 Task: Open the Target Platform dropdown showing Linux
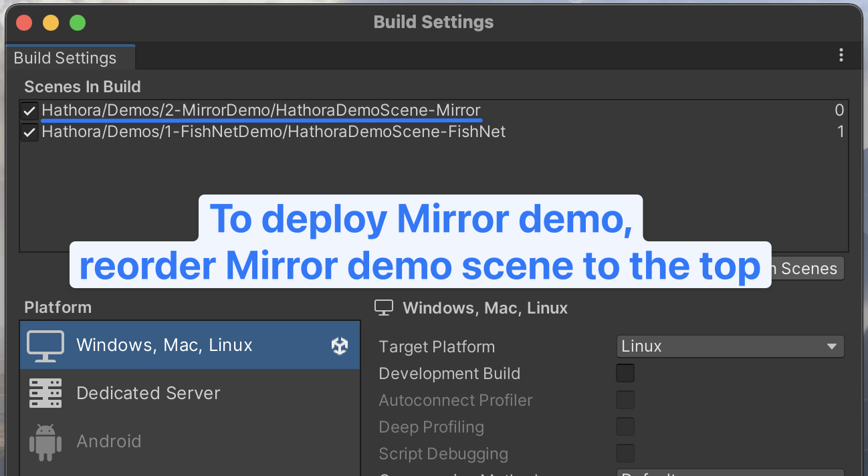(730, 346)
